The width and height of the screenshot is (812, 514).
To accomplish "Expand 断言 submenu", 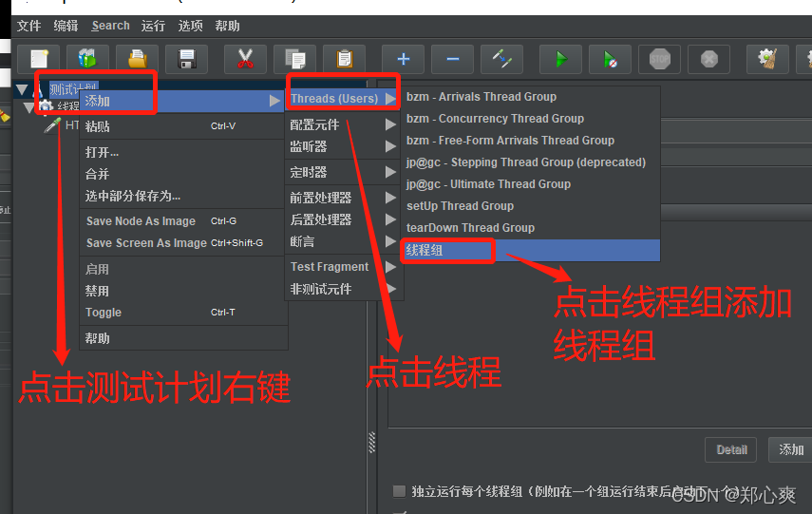I will click(344, 241).
